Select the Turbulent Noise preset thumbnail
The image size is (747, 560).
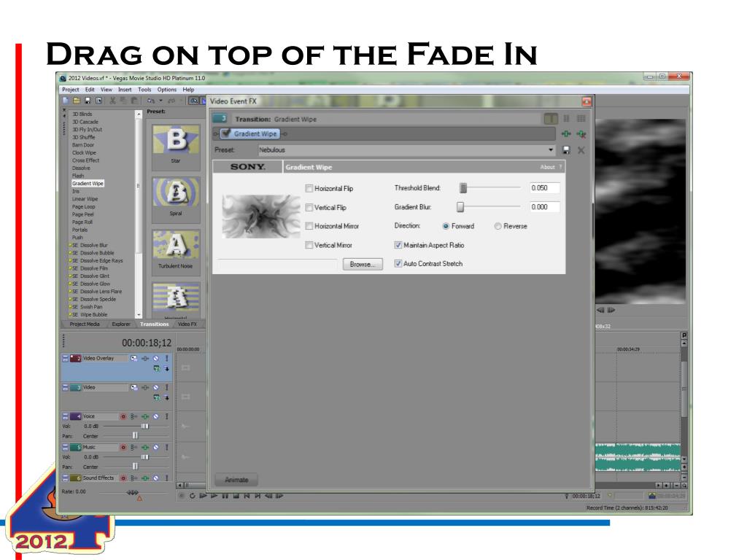176,245
